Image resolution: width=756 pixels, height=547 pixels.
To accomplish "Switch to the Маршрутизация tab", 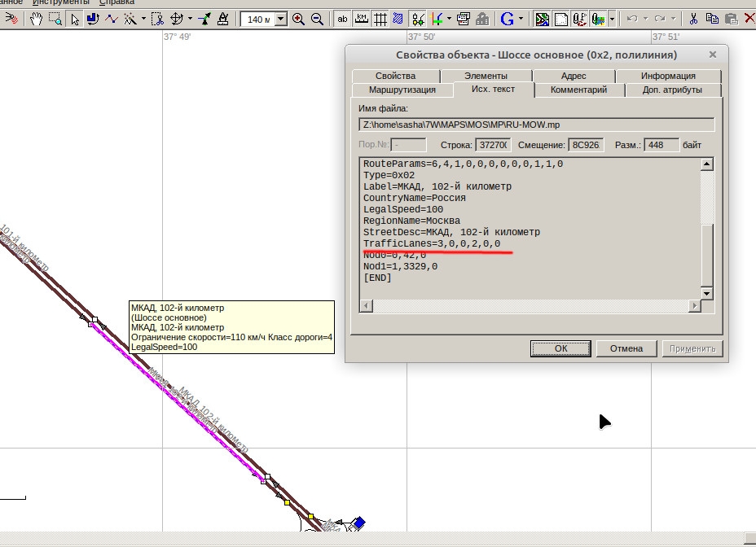I will click(402, 90).
